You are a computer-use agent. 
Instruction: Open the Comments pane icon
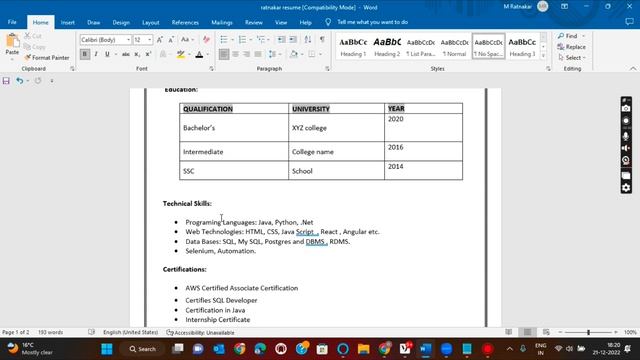[x=629, y=22]
